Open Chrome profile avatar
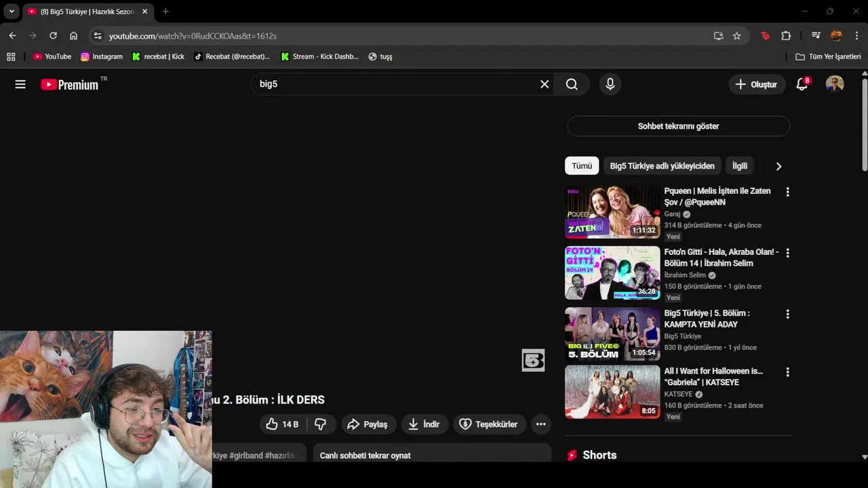The height and width of the screenshot is (488, 868). [836, 36]
